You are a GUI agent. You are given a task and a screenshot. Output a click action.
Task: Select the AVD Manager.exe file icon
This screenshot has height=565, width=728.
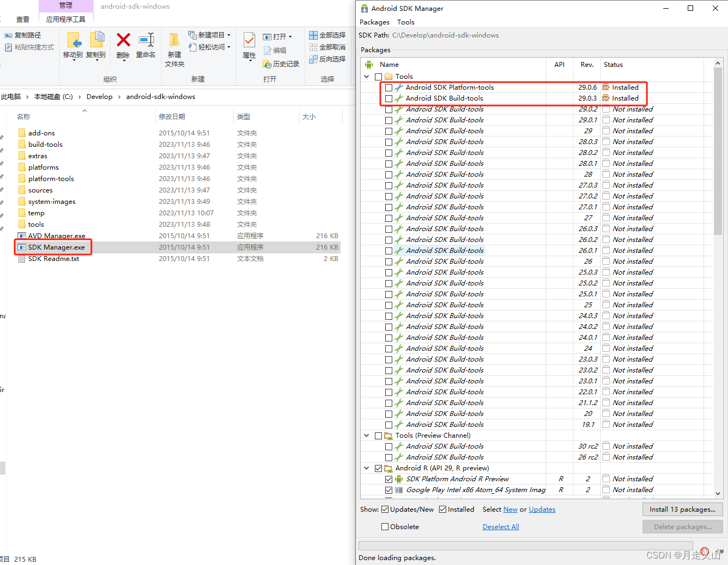pos(22,236)
